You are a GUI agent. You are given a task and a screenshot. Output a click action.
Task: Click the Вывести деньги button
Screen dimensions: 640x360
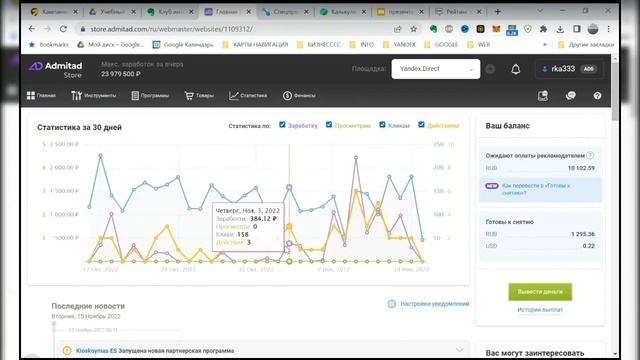click(x=540, y=292)
